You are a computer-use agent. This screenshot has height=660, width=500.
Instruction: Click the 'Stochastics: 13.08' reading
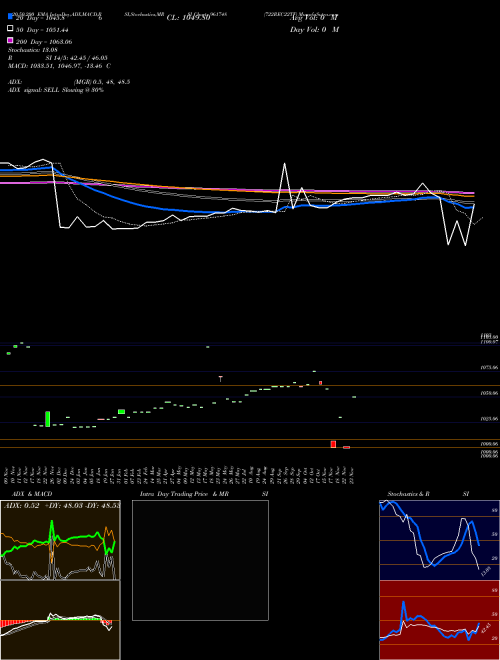tap(33, 50)
